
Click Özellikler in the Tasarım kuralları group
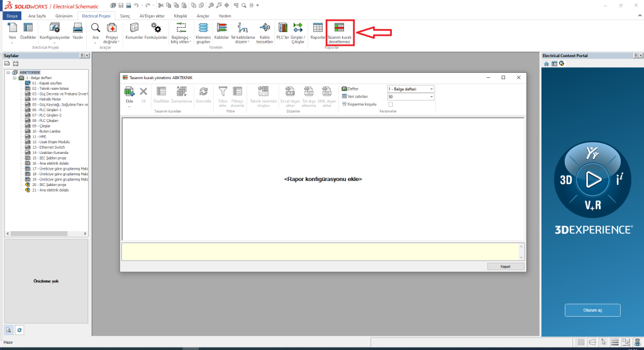(x=162, y=92)
